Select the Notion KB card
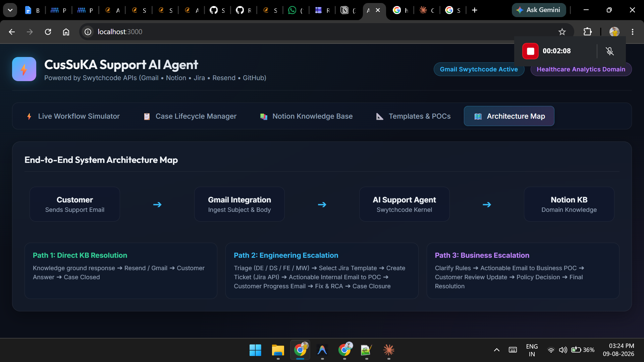Image resolution: width=644 pixels, height=362 pixels. pyautogui.click(x=569, y=204)
